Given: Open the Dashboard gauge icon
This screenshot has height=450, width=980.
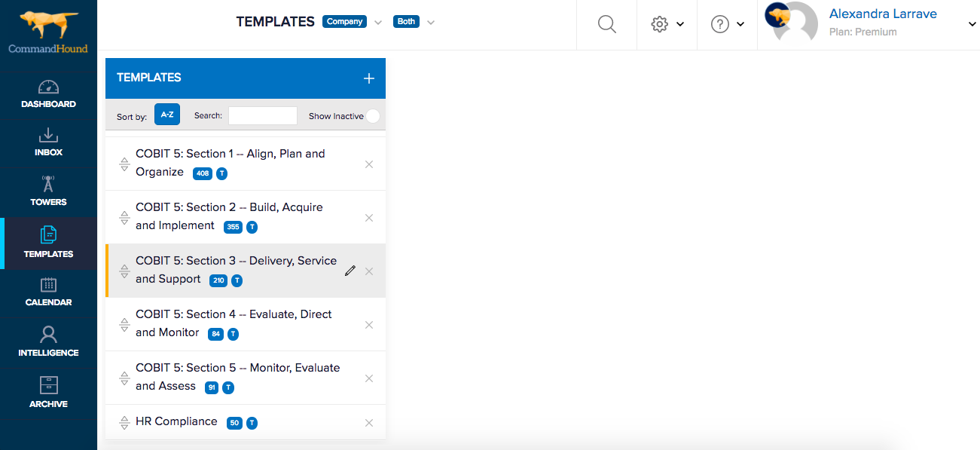Looking at the screenshot, I should pos(48,87).
